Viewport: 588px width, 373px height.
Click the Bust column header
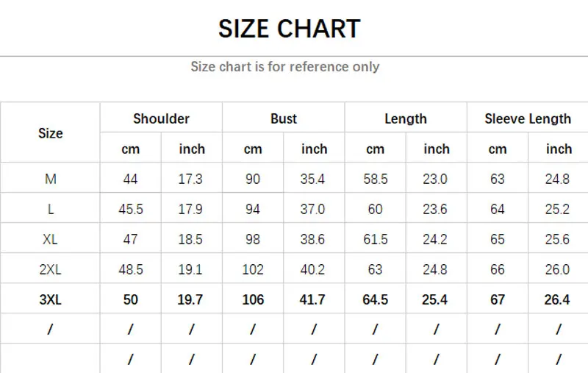coord(284,118)
